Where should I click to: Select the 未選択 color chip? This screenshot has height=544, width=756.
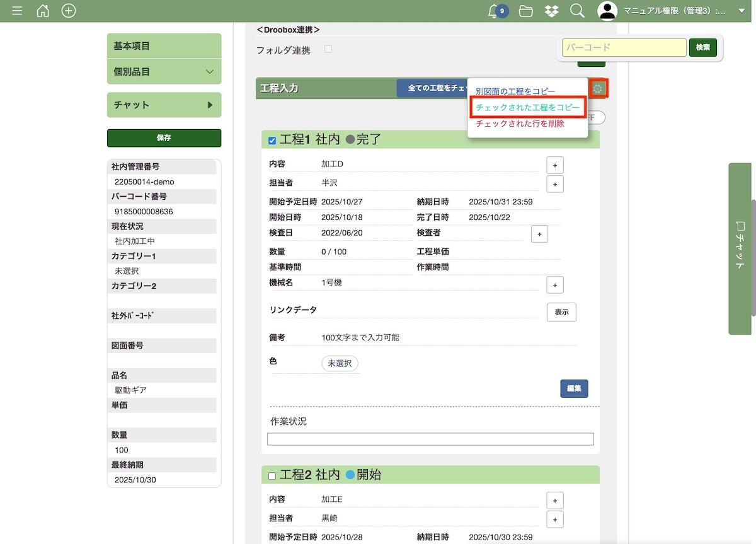click(340, 364)
